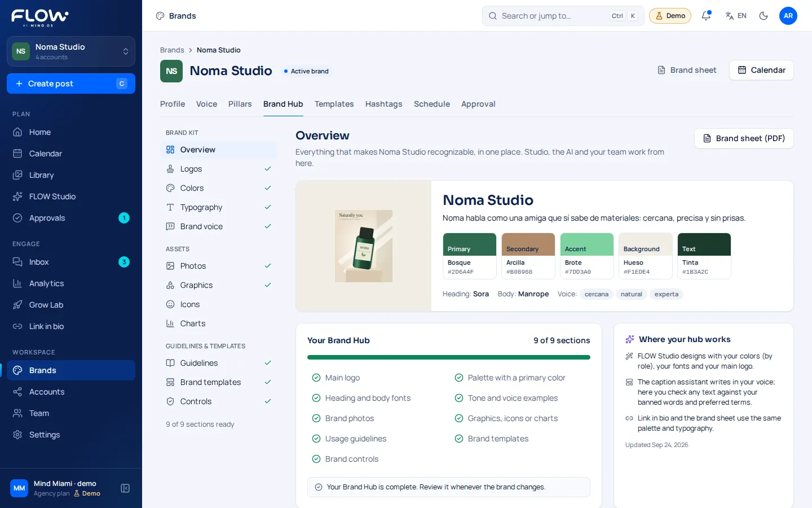Go to Library section
Viewport: 812px width, 508px height.
(x=71, y=175)
